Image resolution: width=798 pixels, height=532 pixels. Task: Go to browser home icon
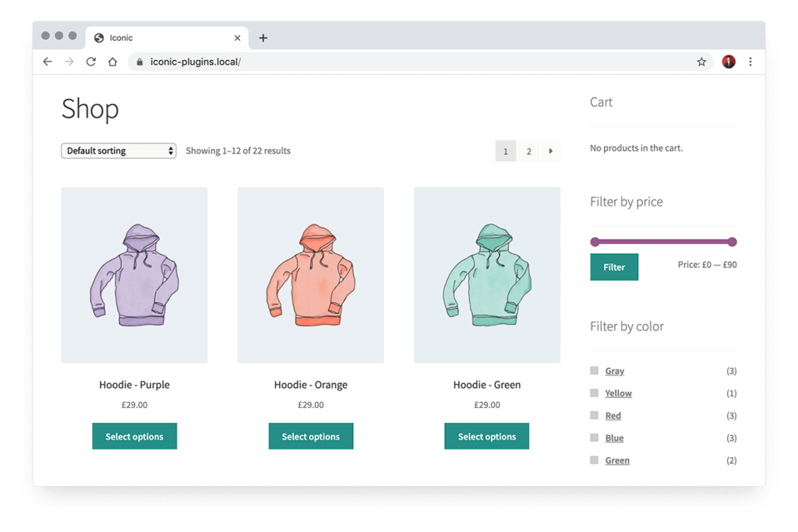pos(112,62)
